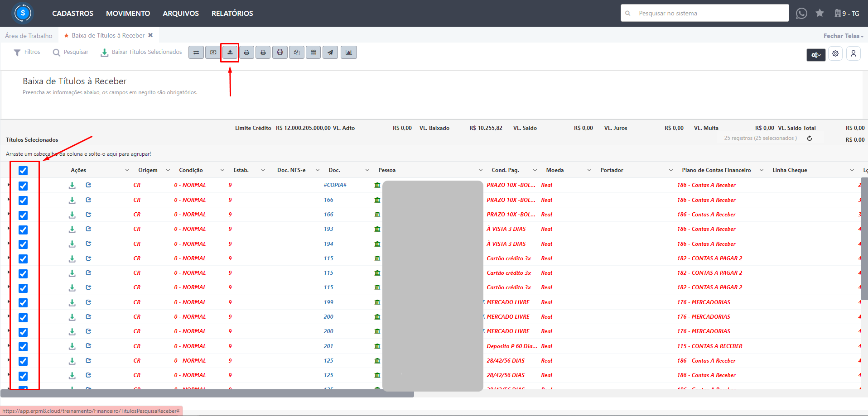The height and width of the screenshot is (416, 868).
Task: Click the 9 - TG company selector
Action: [x=847, y=13]
